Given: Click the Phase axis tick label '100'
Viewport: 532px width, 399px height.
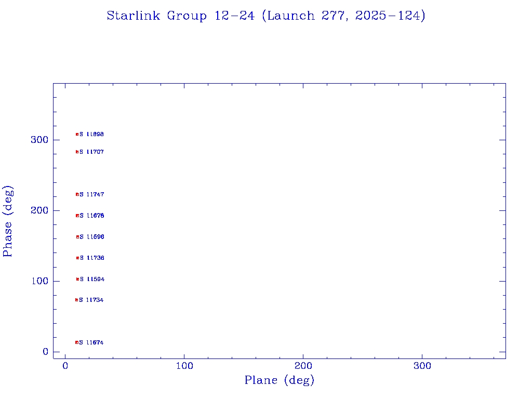Looking at the screenshot, I should coord(40,281).
